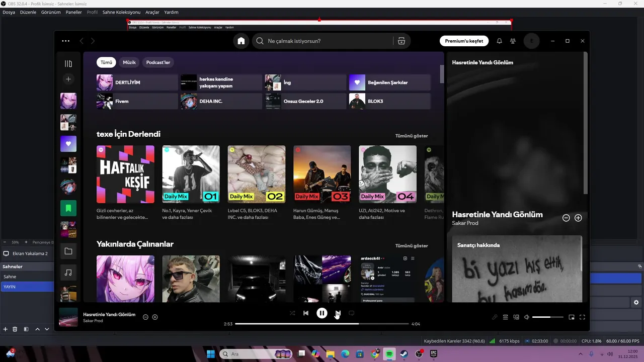Viewport: 644px width, 362px height.
Task: Show hidden tray icons chevron
Action: point(580,354)
